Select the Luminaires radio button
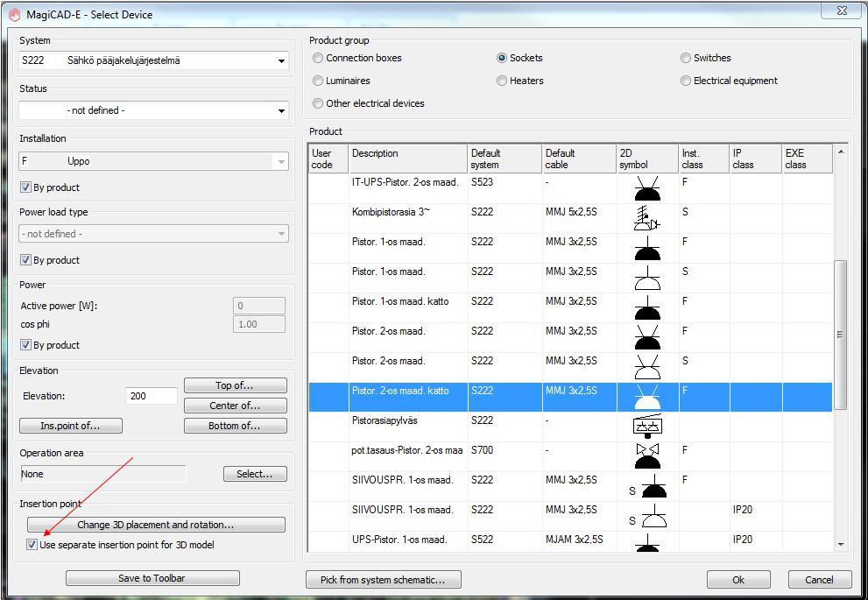 pos(318,81)
